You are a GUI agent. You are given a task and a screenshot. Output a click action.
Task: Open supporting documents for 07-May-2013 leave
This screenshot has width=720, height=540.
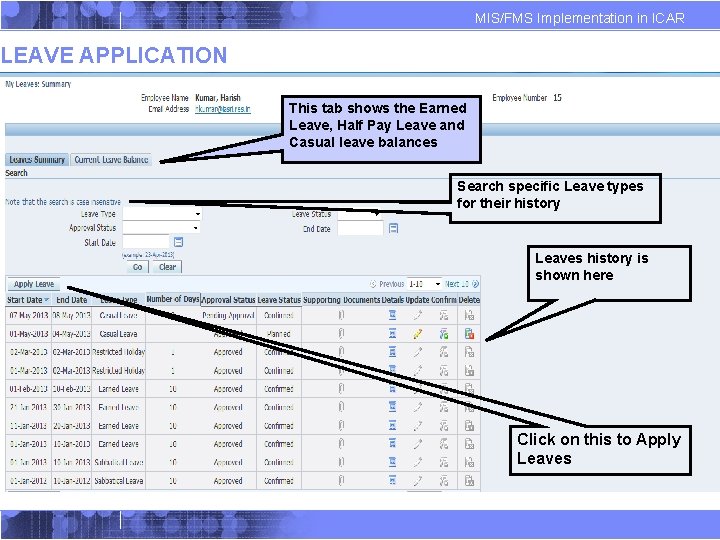(x=341, y=315)
